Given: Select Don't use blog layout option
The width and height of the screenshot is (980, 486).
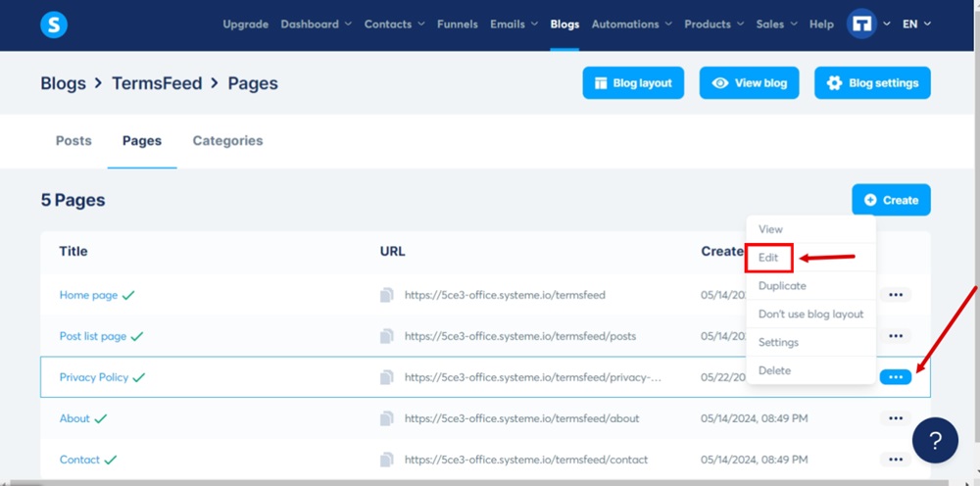Looking at the screenshot, I should [810, 315].
